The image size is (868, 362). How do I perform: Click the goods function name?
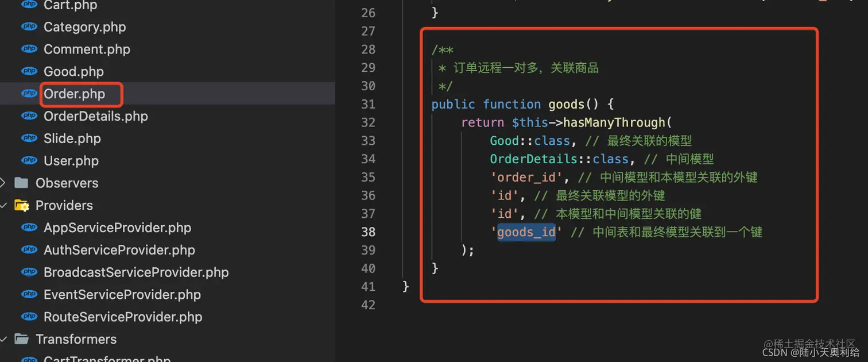tap(566, 104)
